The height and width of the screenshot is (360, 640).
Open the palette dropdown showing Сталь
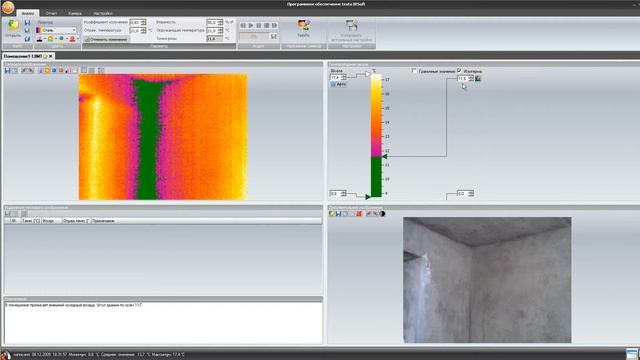point(56,30)
